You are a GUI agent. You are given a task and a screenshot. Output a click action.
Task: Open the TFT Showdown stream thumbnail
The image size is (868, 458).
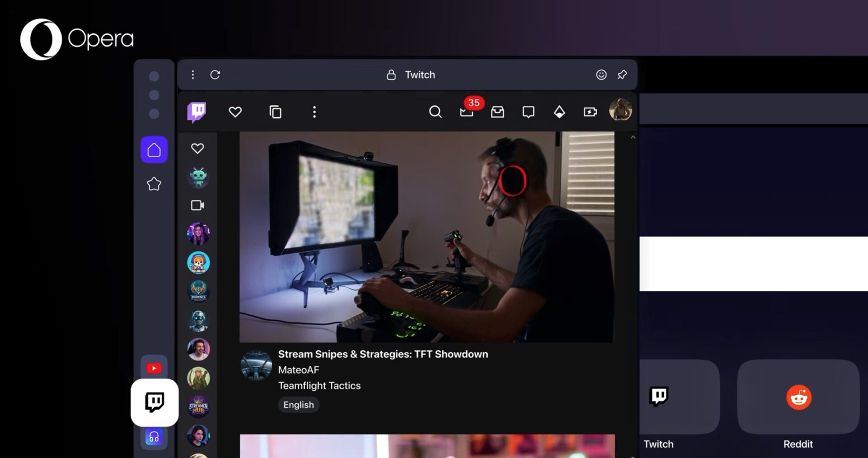[427, 236]
